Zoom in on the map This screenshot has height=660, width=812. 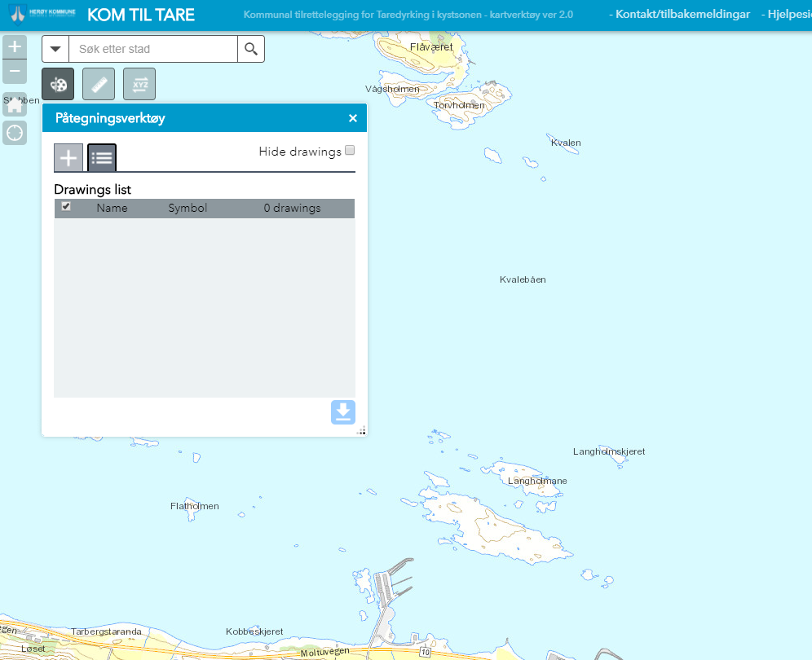[x=14, y=47]
